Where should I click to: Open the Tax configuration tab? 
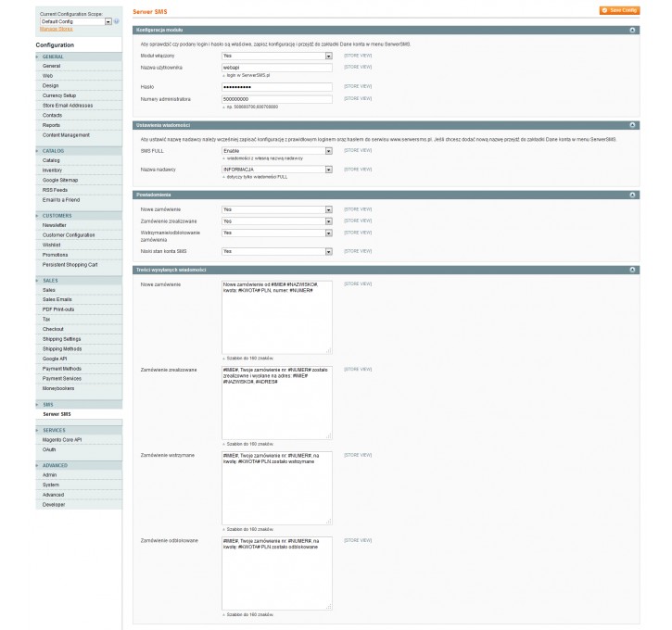79,319
